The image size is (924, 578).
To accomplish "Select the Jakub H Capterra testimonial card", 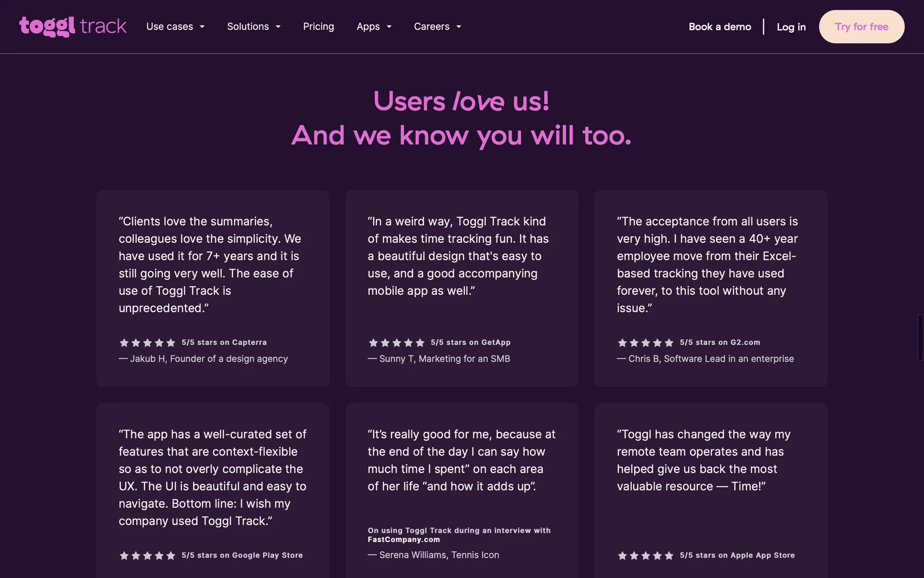I will pyautogui.click(x=213, y=288).
